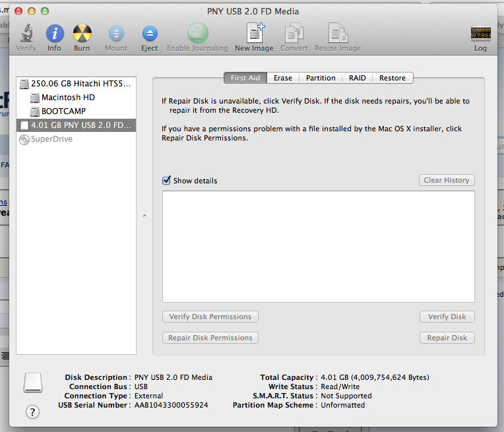Viewport: 504px width, 432px height.
Task: Switch to the Erase tab
Action: [283, 78]
